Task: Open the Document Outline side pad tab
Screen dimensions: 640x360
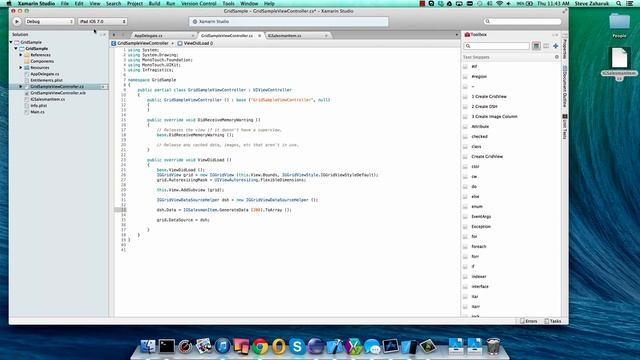Action: tap(565, 87)
